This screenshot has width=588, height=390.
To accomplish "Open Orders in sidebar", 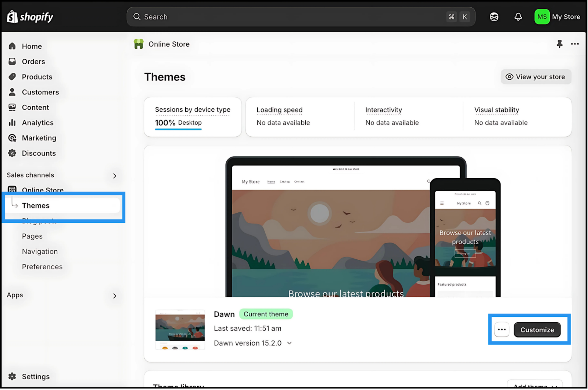I will tap(33, 61).
